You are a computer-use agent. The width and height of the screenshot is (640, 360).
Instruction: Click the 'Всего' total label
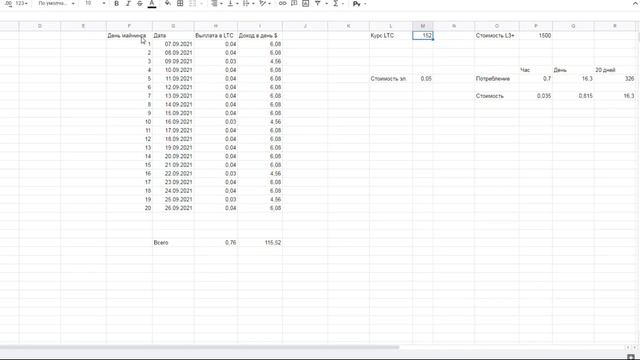[x=173, y=243]
